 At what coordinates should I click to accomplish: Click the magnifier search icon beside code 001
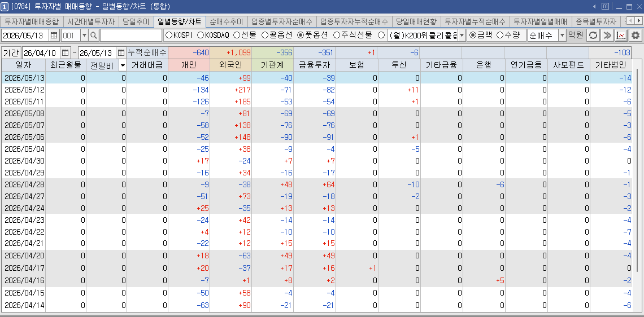tap(94, 36)
